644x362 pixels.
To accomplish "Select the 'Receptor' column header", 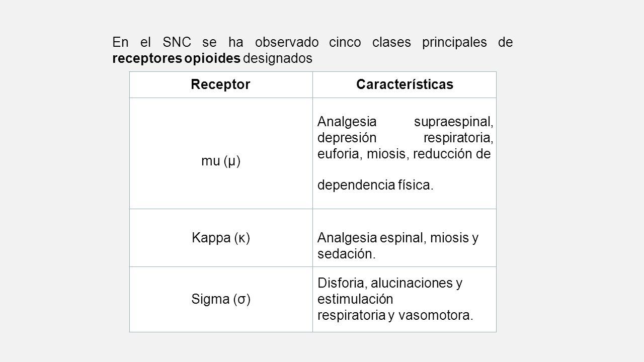I will tap(221, 84).
